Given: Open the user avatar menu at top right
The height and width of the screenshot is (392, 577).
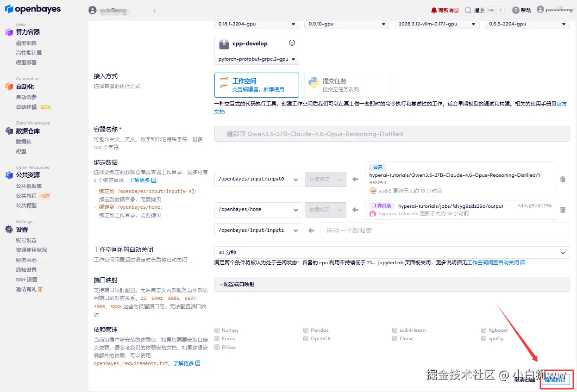Looking at the screenshot, I should (540, 9).
